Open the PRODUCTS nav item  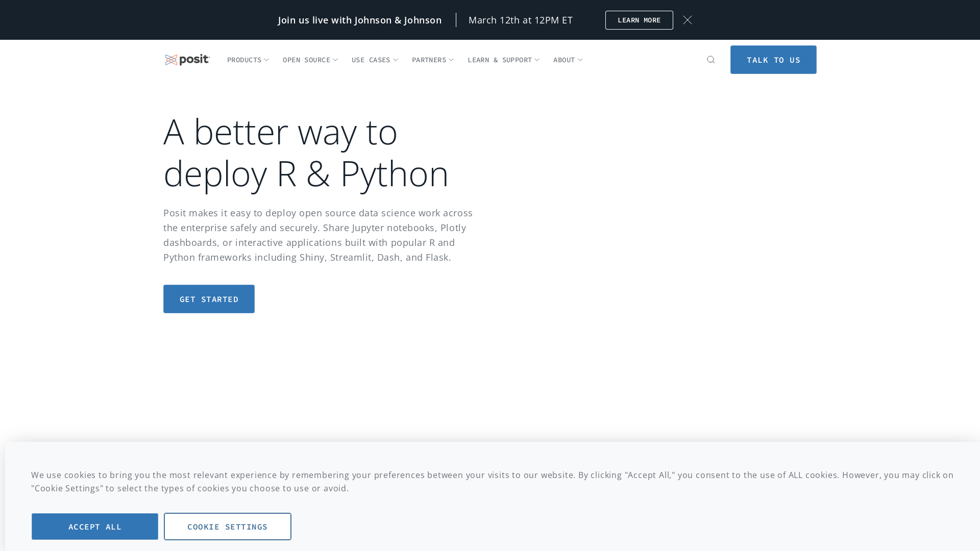244,60
